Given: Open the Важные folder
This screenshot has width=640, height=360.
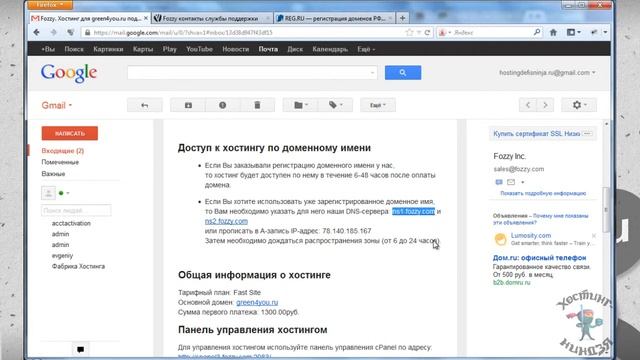Looking at the screenshot, I should (x=53, y=173).
